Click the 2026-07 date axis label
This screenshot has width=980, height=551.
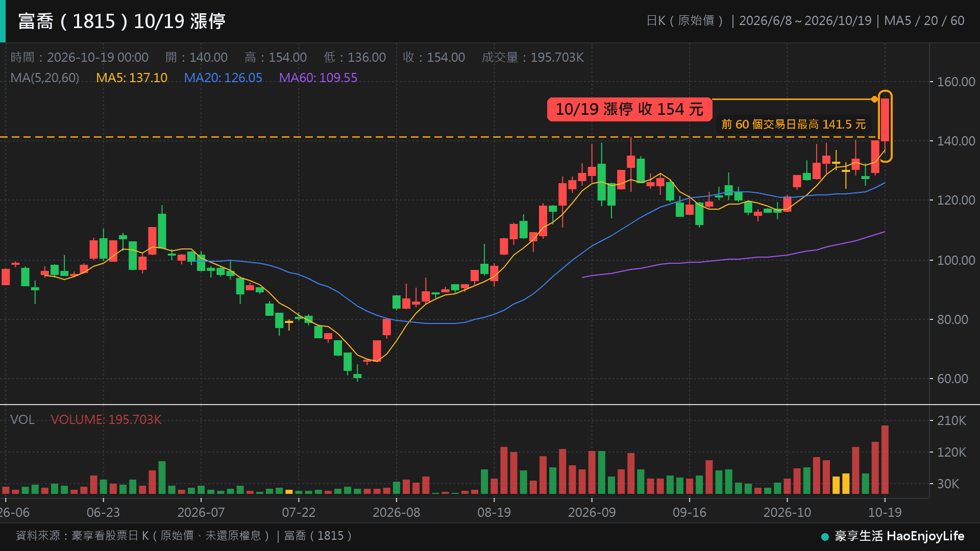coord(201,512)
